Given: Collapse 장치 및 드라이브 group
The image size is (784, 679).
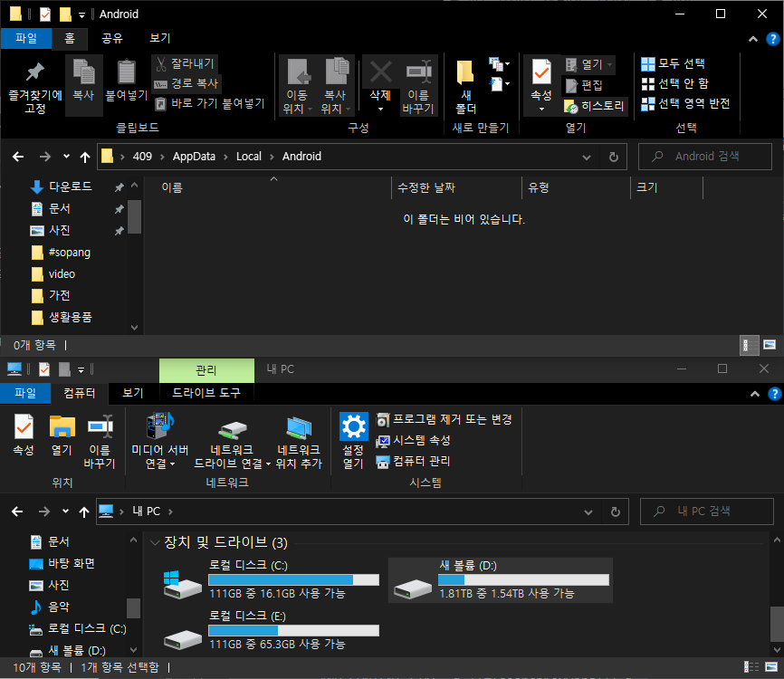Looking at the screenshot, I should (x=155, y=542).
